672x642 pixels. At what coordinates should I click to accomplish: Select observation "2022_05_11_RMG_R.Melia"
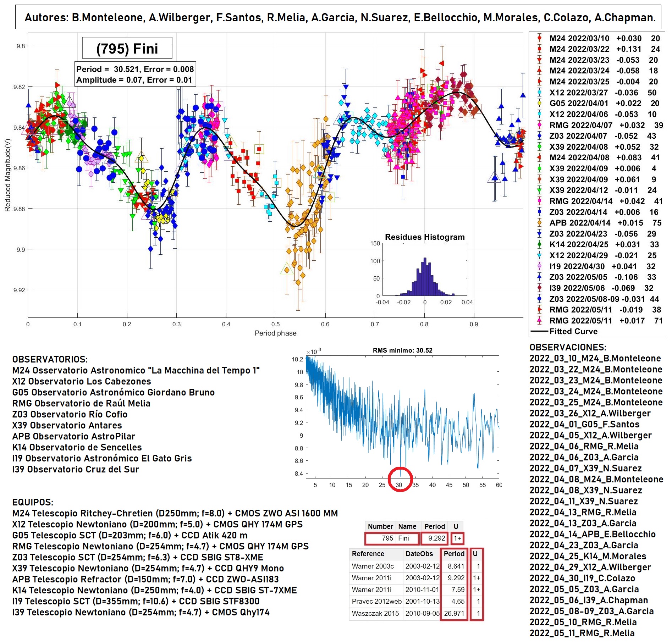[582, 633]
